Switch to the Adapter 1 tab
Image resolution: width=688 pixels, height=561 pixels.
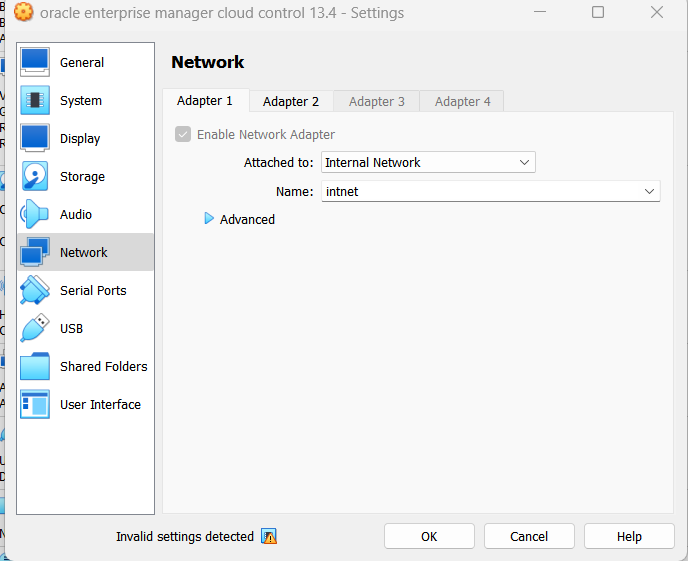click(x=205, y=101)
